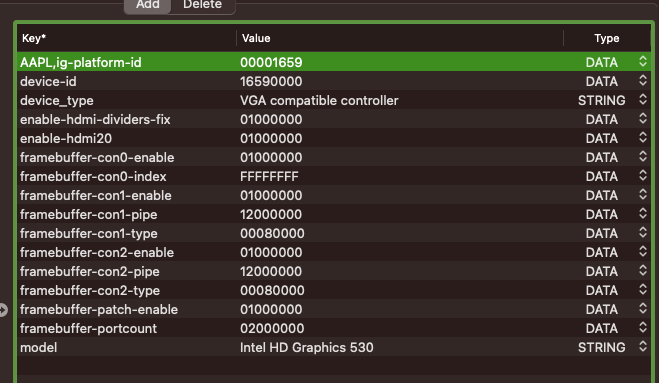Click the Type column header
This screenshot has width=659, height=383.
(x=606, y=38)
